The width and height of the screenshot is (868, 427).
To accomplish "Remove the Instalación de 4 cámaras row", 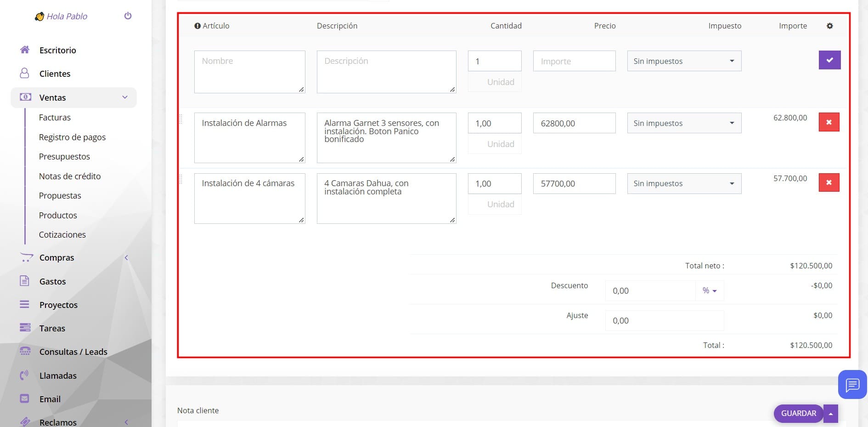I will 829,182.
